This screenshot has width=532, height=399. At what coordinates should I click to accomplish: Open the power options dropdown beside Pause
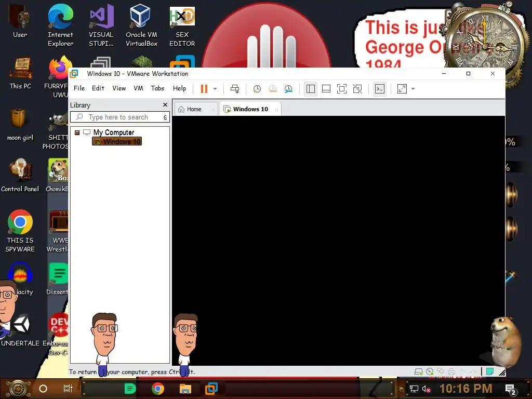215,89
